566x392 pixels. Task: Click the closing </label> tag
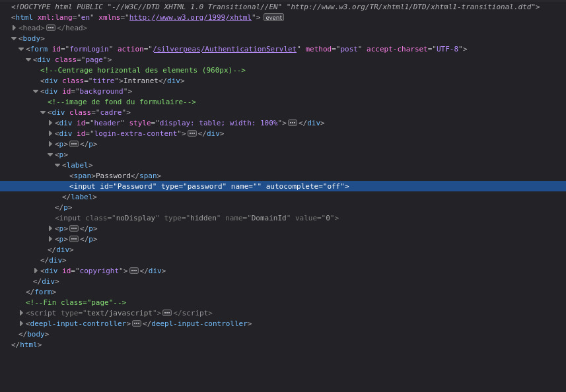[79, 197]
